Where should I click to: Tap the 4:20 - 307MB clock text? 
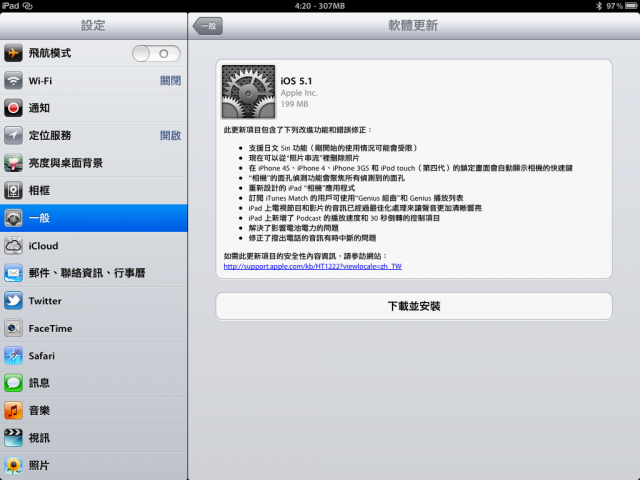320,6
